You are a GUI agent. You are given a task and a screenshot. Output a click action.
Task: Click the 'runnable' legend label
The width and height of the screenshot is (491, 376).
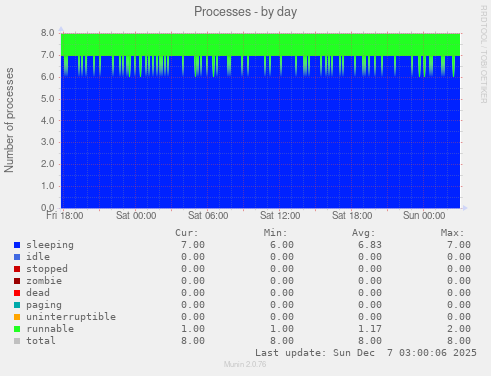coord(50,329)
